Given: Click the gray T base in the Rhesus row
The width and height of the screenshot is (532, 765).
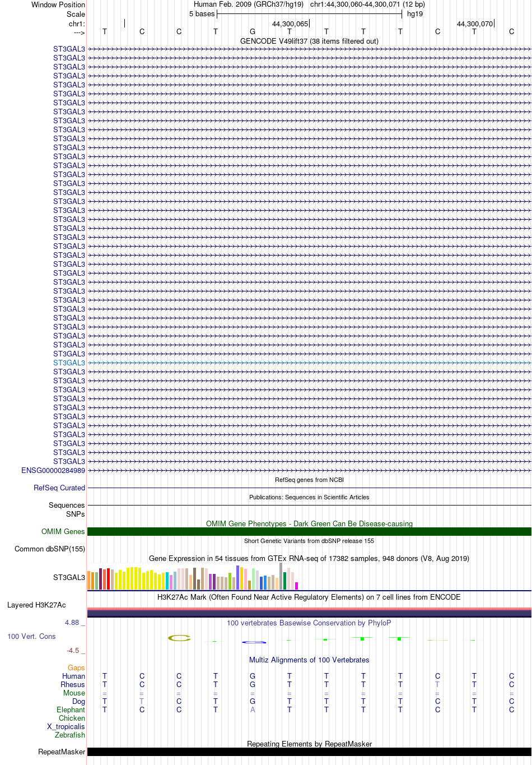Looking at the screenshot, I should click(437, 684).
